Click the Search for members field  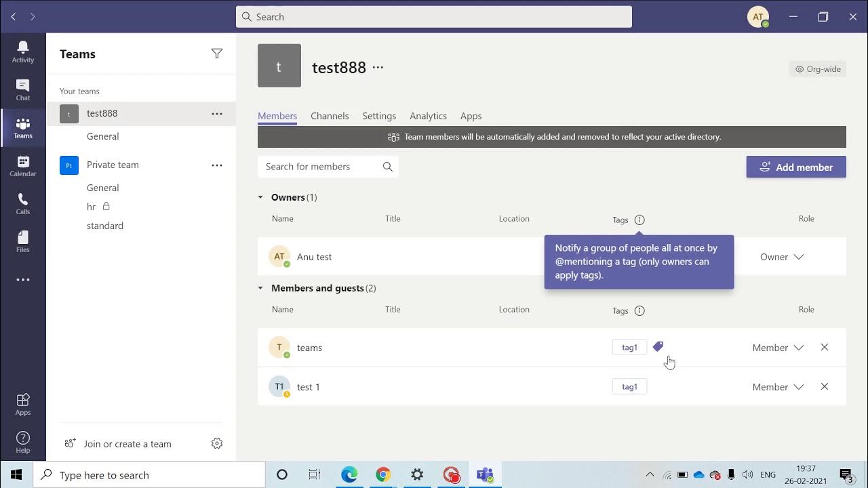[328, 167]
